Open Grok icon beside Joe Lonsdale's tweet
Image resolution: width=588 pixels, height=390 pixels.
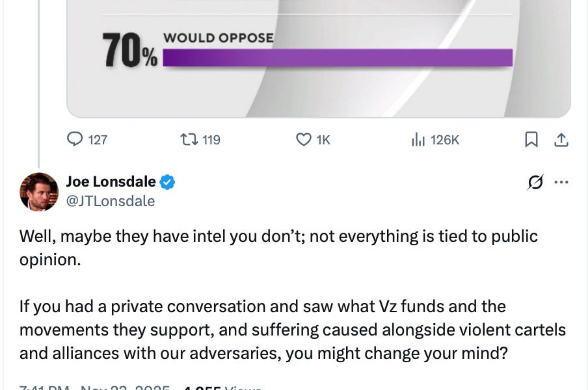point(535,182)
